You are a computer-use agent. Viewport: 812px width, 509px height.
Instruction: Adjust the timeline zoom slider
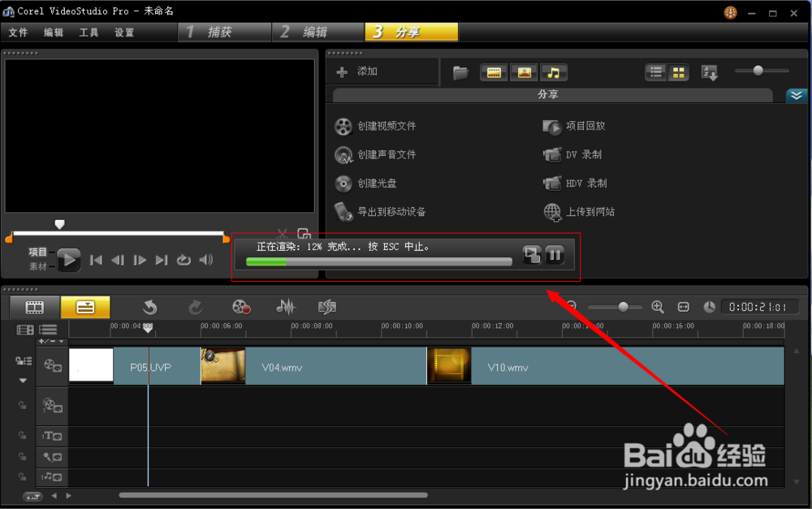click(623, 307)
